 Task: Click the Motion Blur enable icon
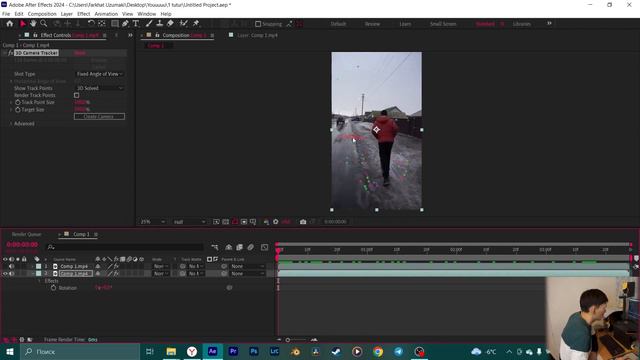(251, 247)
